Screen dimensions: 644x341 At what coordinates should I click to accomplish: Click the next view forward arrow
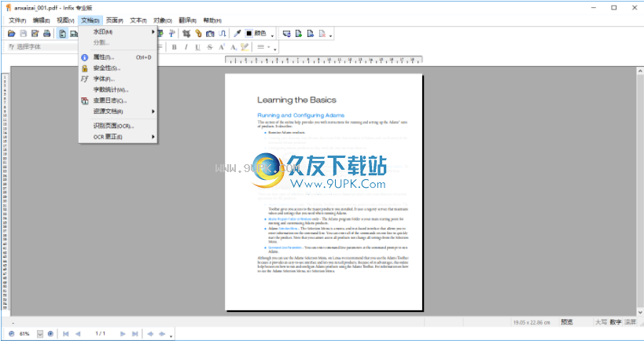pyautogui.click(x=162, y=334)
